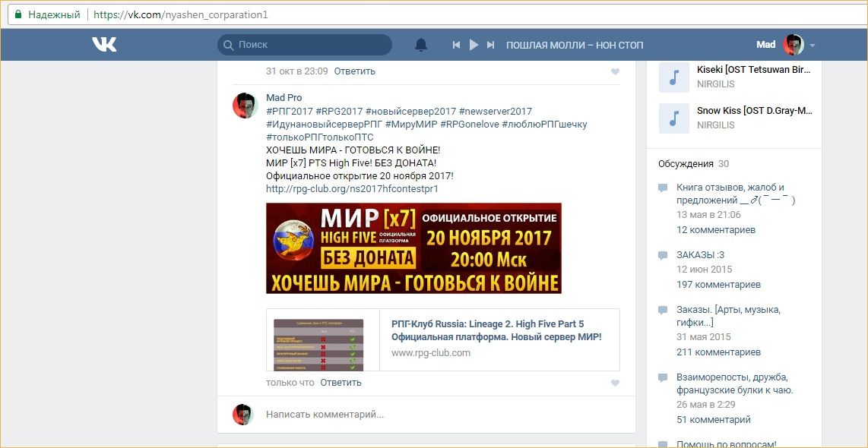The width and height of the screenshot is (868, 448).
Task: Open the ЗАКАЗЫ :3 discussion topic
Action: click(x=700, y=255)
